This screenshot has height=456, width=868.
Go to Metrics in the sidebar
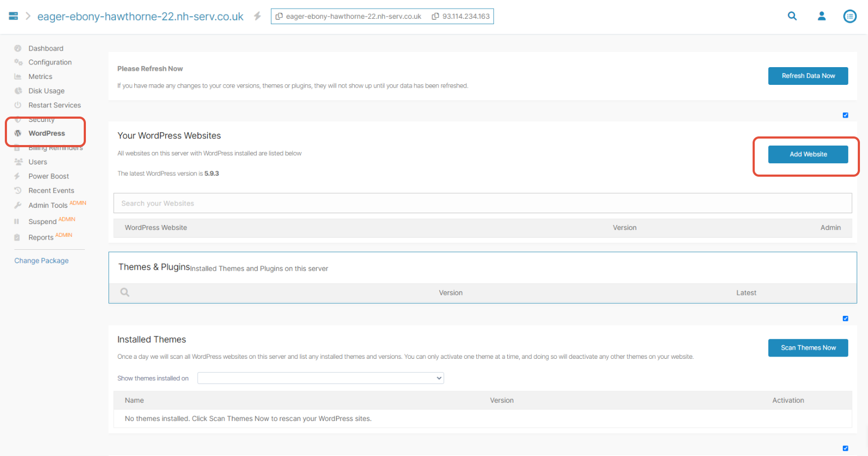40,76
